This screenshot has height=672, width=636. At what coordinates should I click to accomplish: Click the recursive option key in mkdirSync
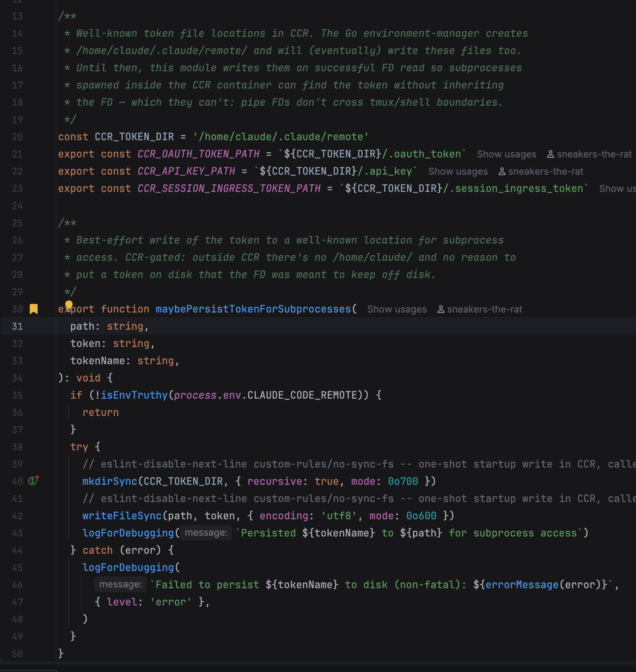tap(275, 481)
